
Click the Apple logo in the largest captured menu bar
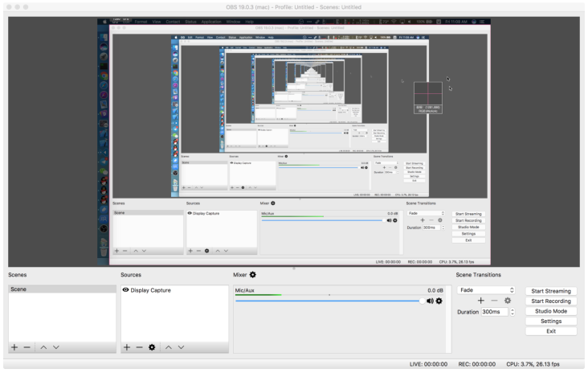pos(104,22)
